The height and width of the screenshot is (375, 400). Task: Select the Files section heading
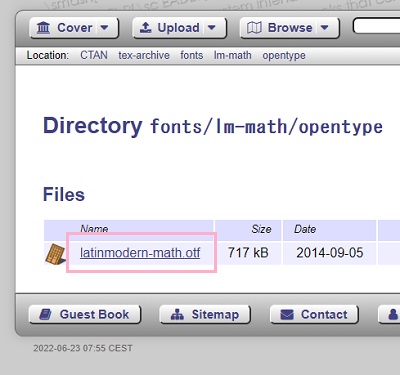pyautogui.click(x=64, y=194)
